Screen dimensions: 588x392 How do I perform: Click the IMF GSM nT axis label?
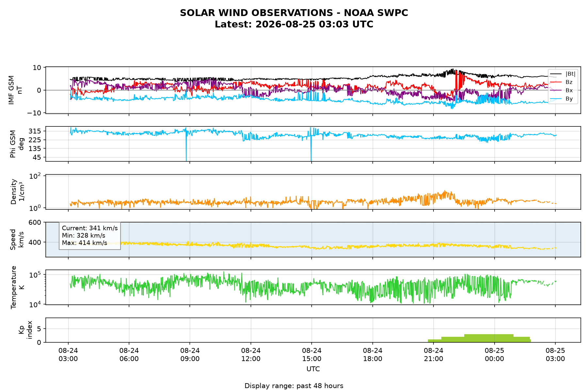pyautogui.click(x=16, y=90)
